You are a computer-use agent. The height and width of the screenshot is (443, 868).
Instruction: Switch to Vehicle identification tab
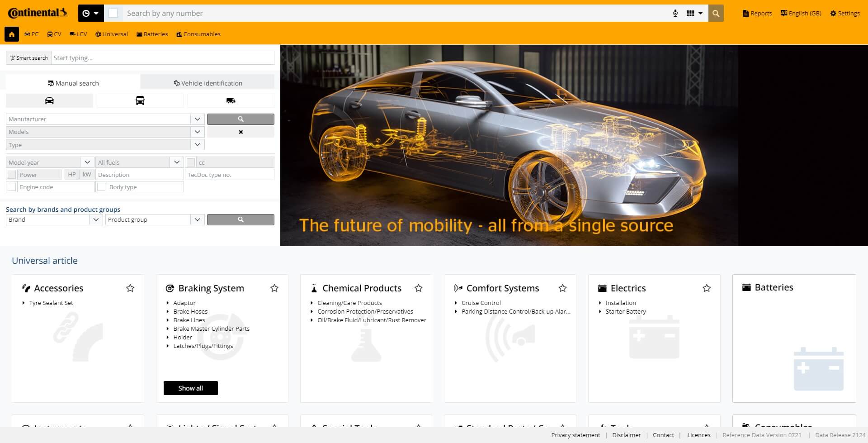point(208,83)
